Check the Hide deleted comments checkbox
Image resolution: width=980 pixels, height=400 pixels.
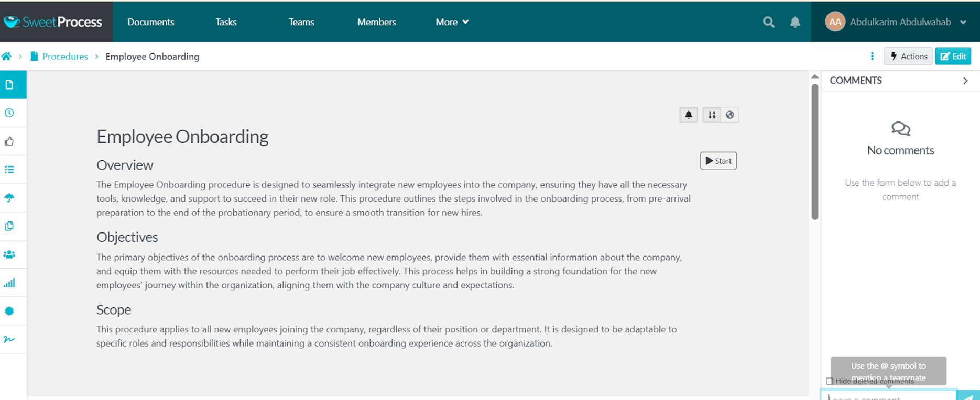click(x=829, y=381)
